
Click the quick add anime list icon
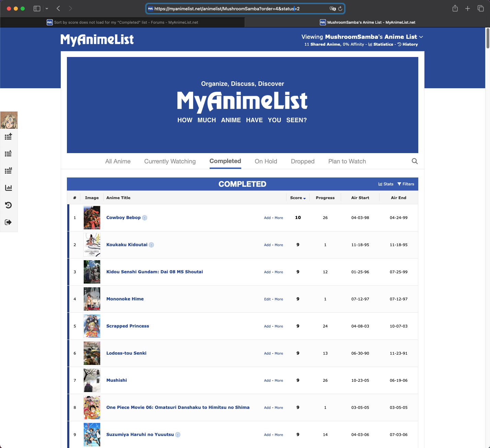click(9, 137)
